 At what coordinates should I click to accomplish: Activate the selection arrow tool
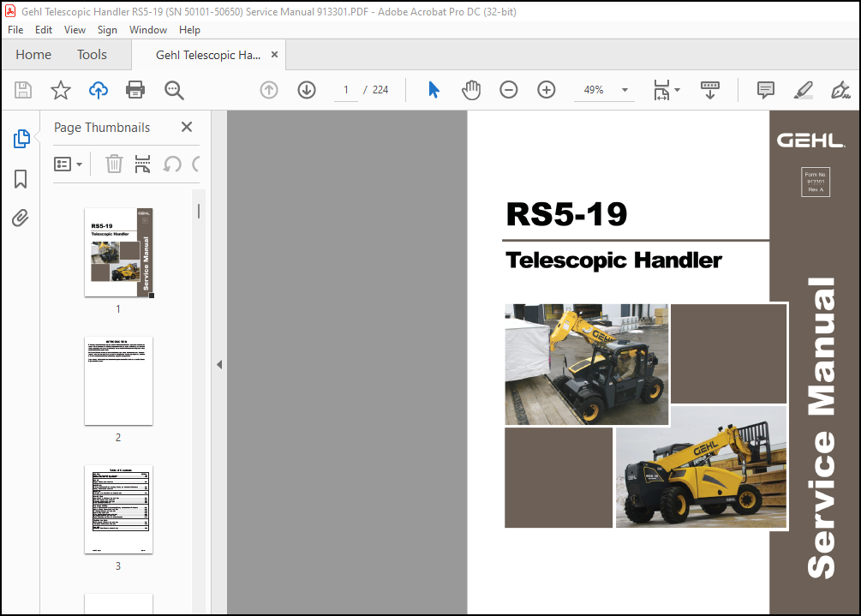pos(433,90)
